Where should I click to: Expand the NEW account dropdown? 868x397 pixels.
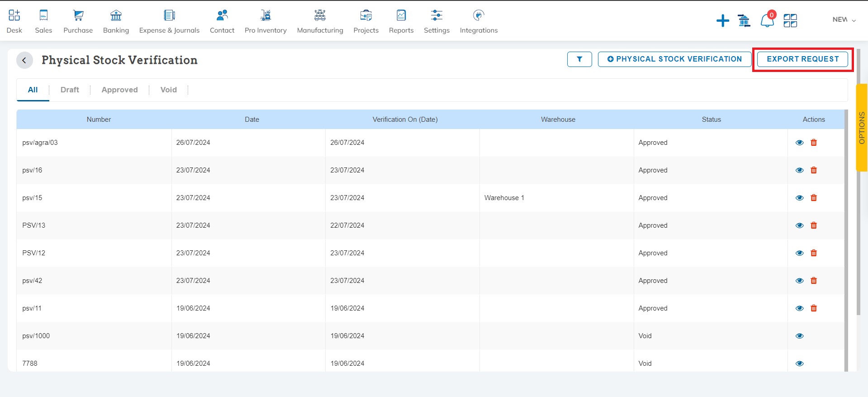(844, 19)
